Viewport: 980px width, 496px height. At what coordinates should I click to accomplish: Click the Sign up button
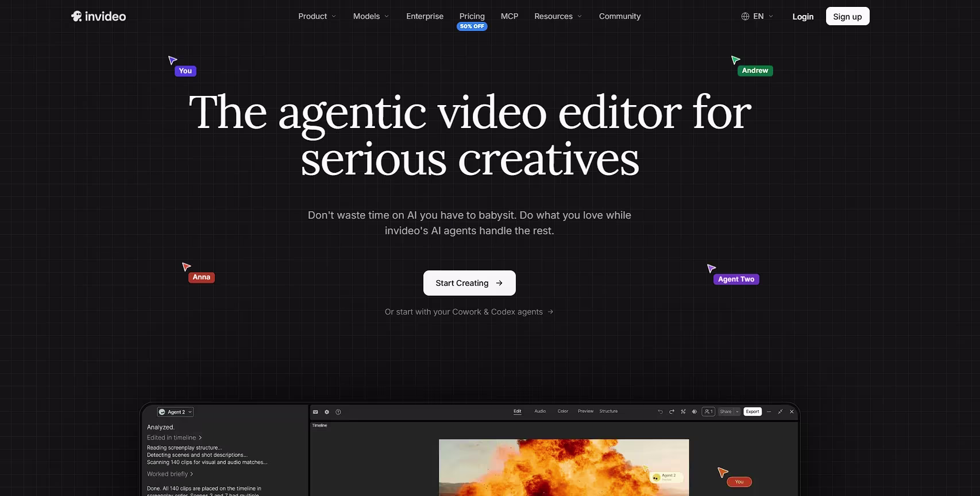point(847,16)
